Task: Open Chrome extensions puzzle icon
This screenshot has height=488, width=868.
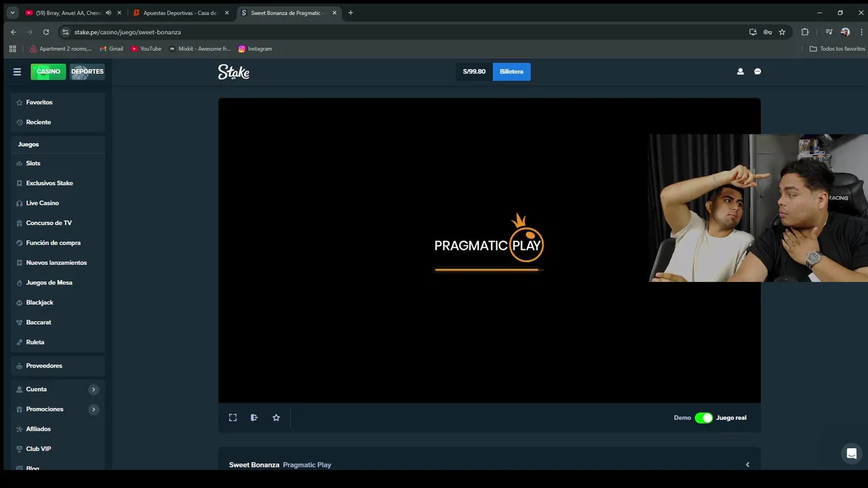Action: [805, 32]
